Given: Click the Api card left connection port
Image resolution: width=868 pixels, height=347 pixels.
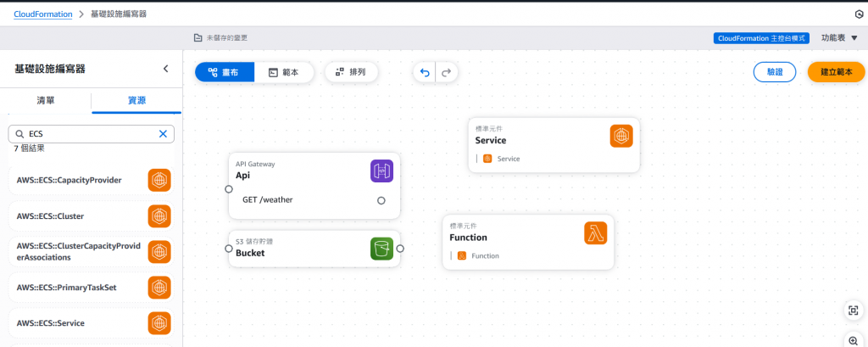Looking at the screenshot, I should [229, 189].
